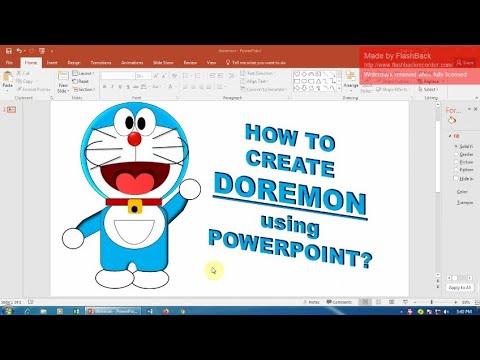Close the Format Background pane
Image resolution: width=480 pixels, height=360 pixels.
pyautogui.click(x=476, y=109)
